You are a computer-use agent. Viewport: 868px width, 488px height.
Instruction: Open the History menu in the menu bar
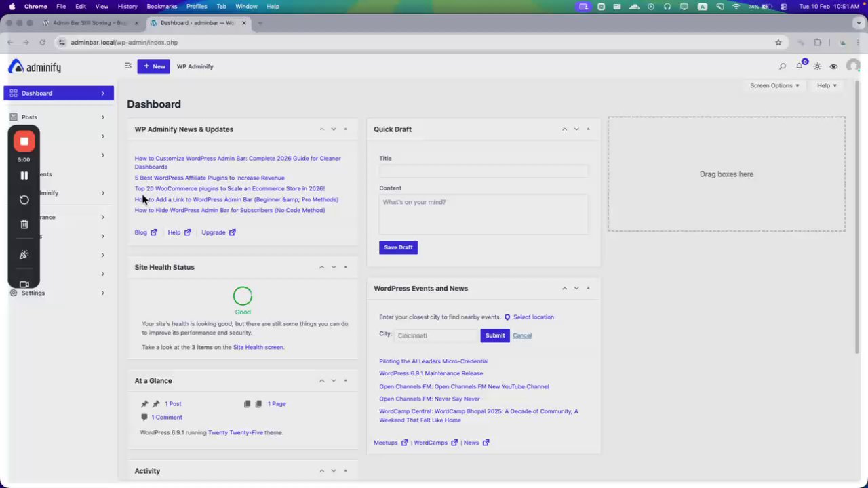coord(127,6)
